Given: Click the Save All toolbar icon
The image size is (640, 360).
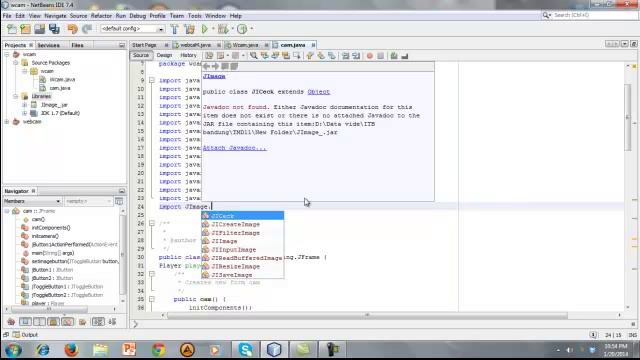Looking at the screenshot, I should [54, 29].
